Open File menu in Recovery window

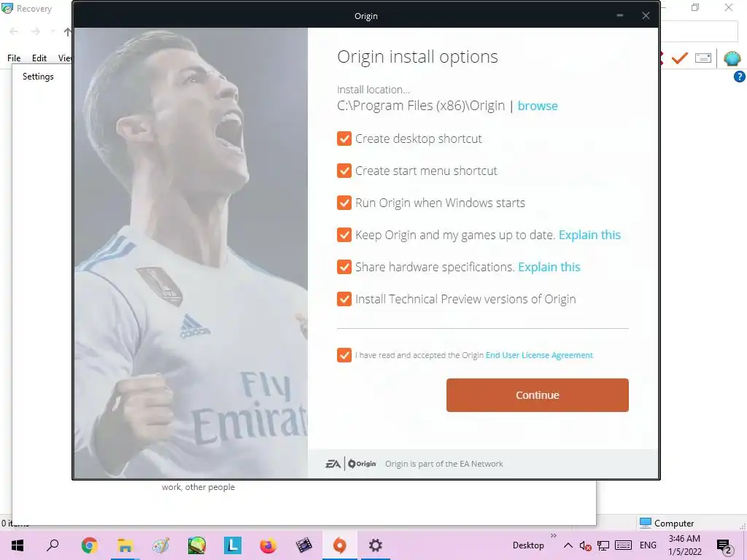click(14, 58)
